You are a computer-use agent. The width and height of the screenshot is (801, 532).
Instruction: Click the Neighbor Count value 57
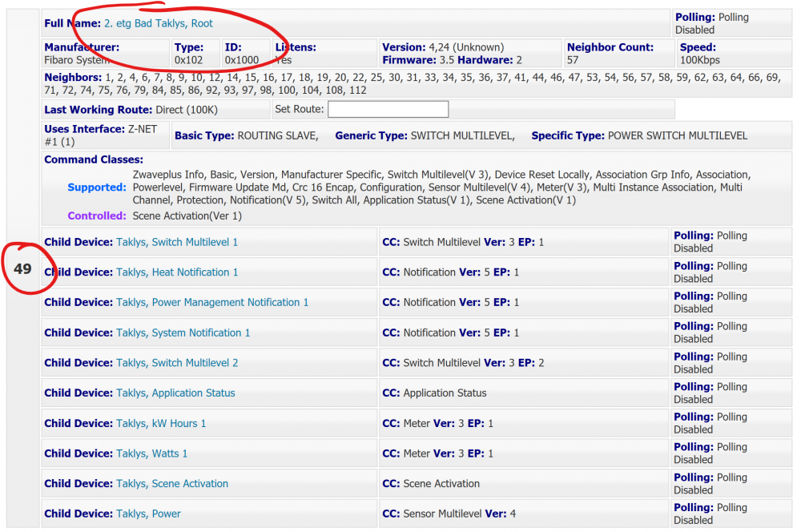pyautogui.click(x=573, y=60)
